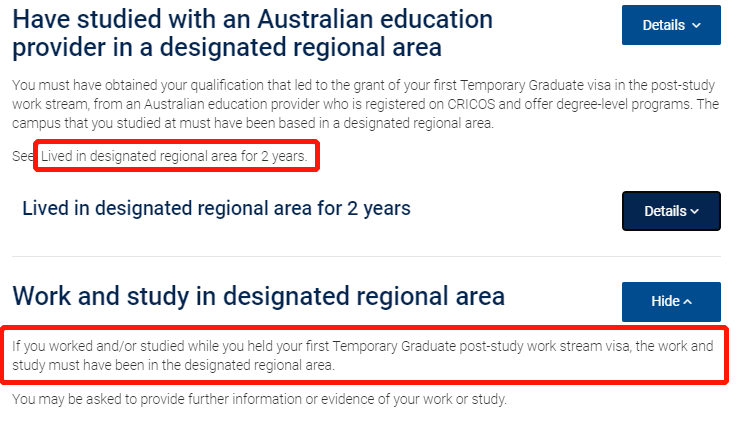
Task: Click the horizontal divider above Work and study
Action: (x=366, y=256)
